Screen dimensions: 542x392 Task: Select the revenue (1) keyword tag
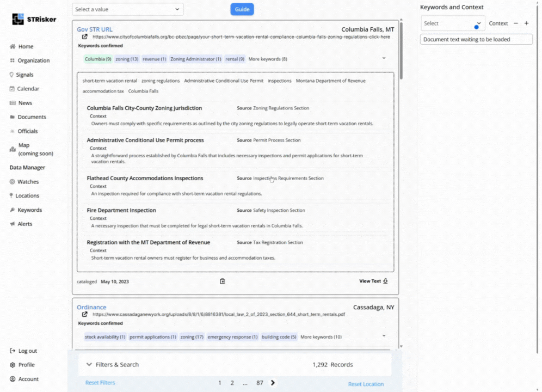pos(154,59)
